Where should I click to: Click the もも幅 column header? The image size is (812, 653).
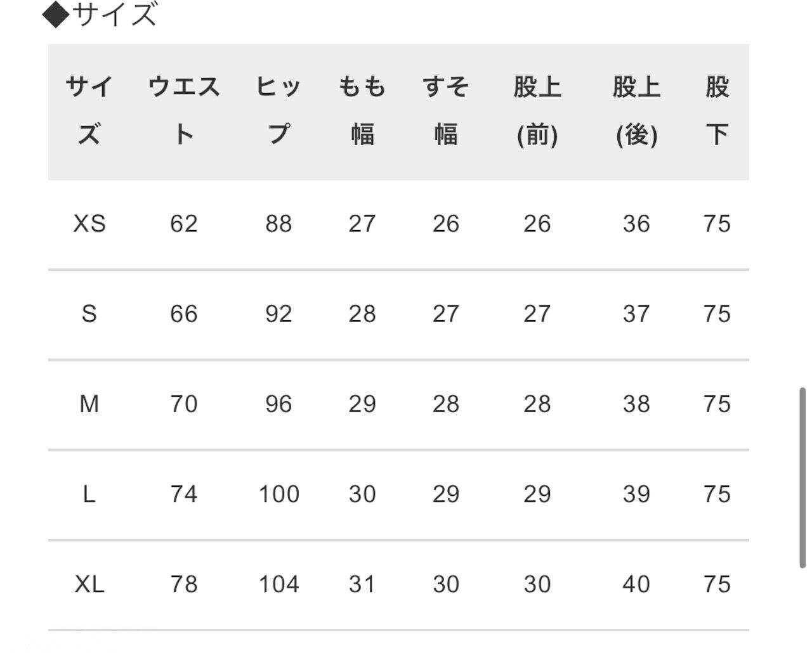tap(362, 110)
